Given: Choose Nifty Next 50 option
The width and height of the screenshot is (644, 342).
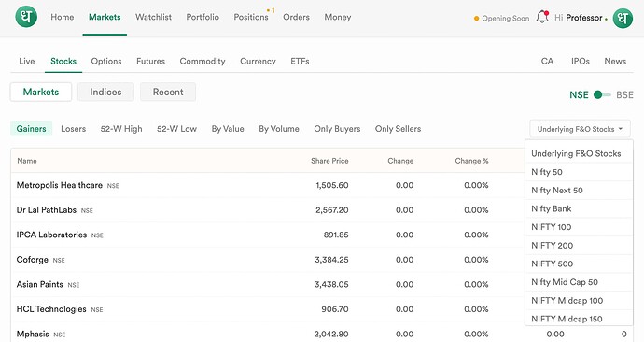Looking at the screenshot, I should click(x=579, y=191).
